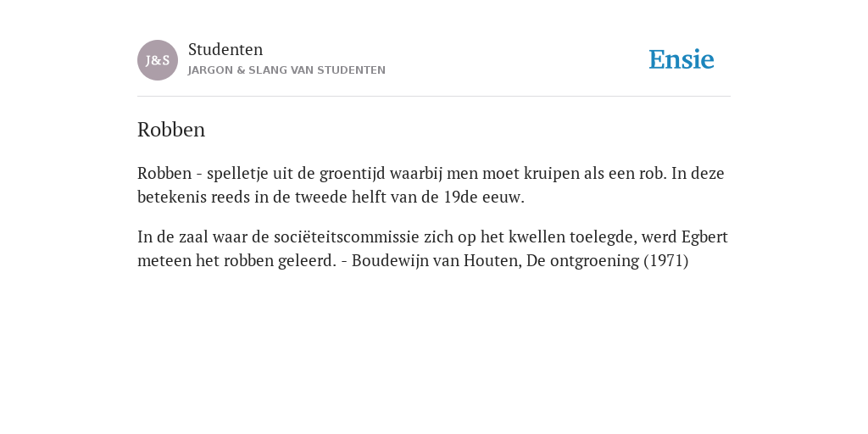Open the Ensie logo link
868x434 pixels.
pos(682,59)
